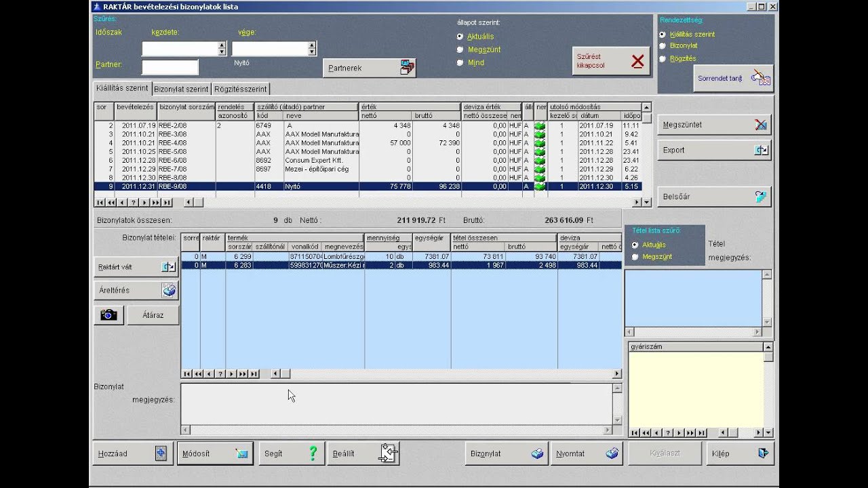
Task: Click the Megszüntet button icon
Action: tap(761, 125)
